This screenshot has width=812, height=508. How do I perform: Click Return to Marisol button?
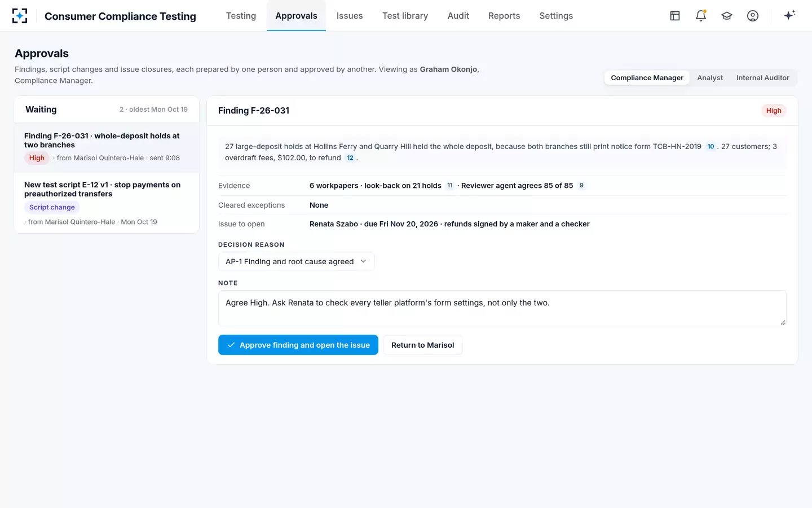(x=422, y=345)
